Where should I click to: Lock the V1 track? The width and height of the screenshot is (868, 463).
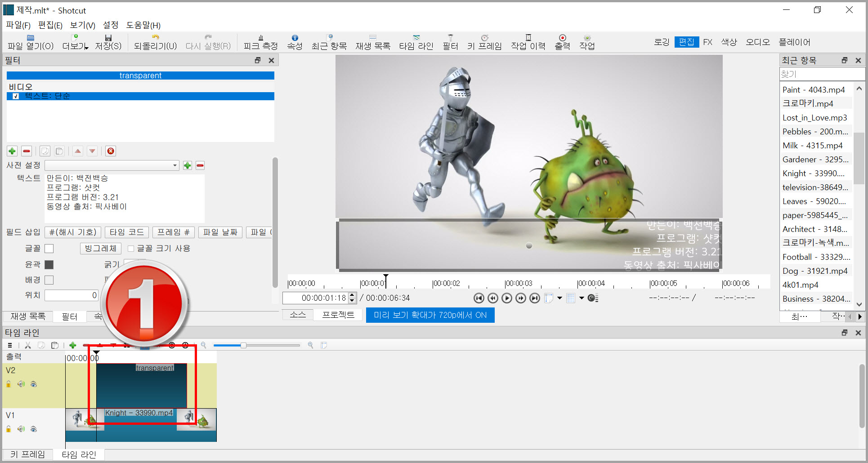point(9,429)
